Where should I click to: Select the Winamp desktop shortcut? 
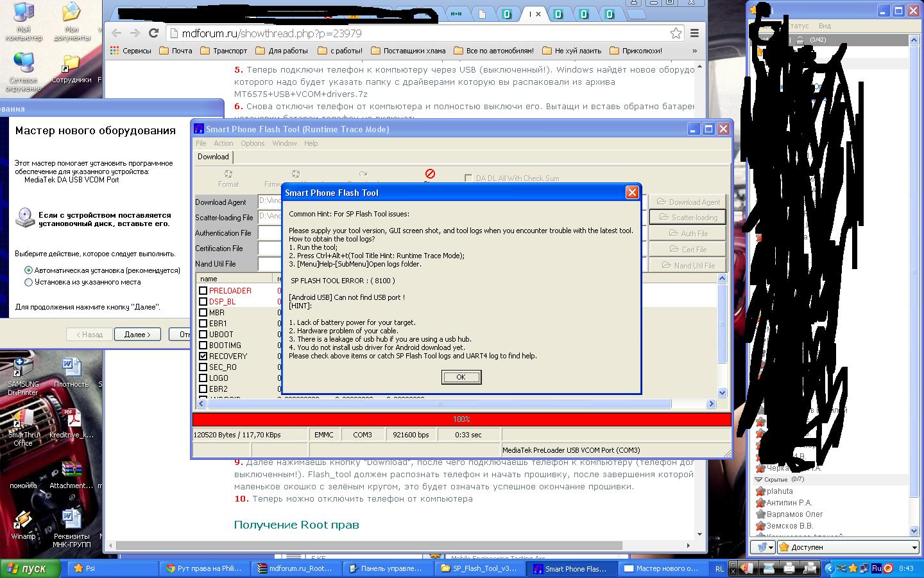coord(23,525)
